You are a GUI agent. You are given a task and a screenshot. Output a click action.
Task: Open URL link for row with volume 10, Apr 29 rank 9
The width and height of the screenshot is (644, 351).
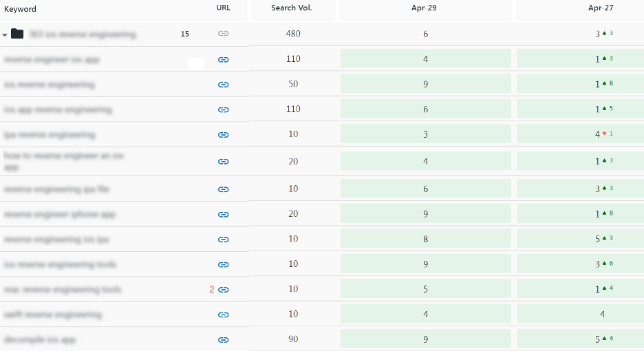(223, 265)
